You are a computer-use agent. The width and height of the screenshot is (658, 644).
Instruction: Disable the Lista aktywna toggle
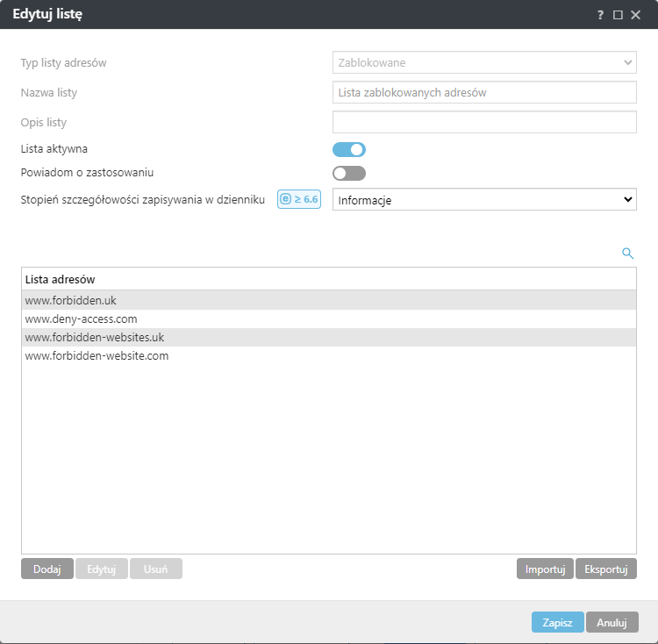[348, 149]
